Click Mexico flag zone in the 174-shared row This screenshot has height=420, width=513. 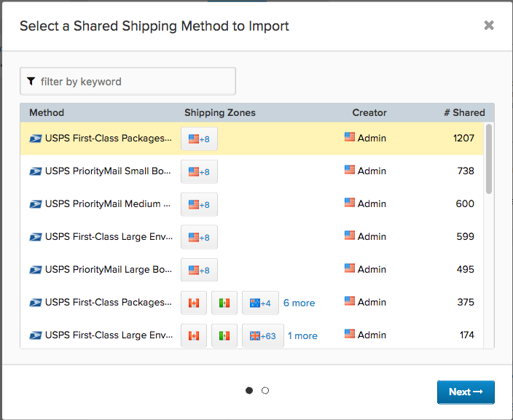point(224,335)
